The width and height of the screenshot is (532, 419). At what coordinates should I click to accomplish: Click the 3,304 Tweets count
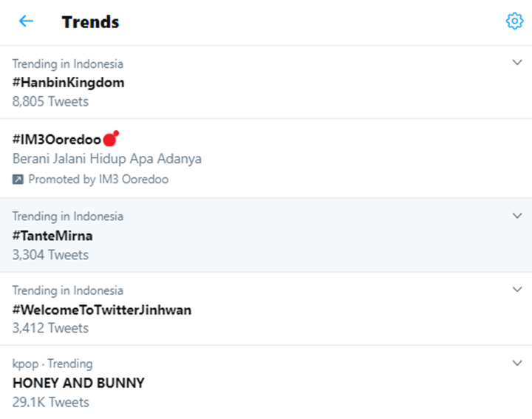(x=50, y=255)
